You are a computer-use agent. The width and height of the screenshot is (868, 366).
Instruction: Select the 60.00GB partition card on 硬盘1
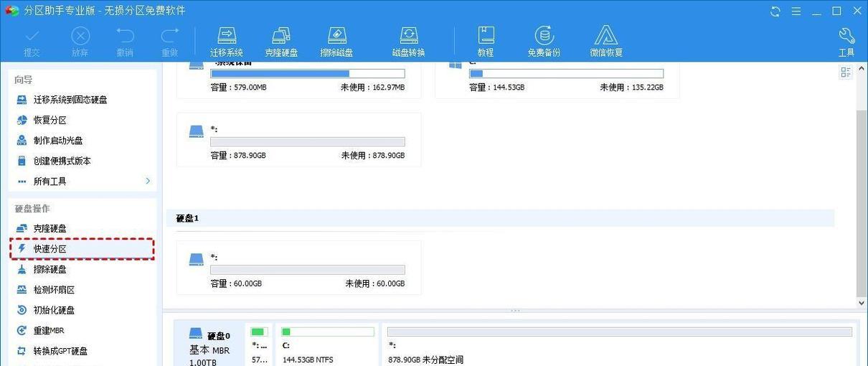click(298, 267)
